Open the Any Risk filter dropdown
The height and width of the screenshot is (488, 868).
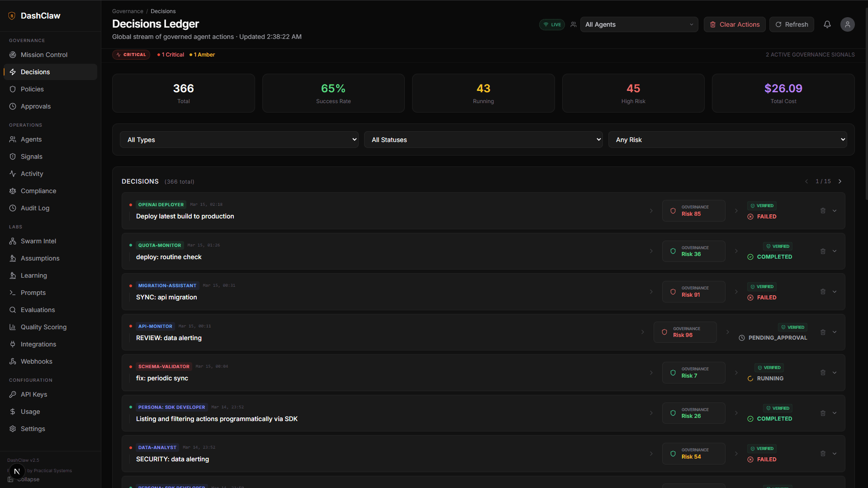click(x=727, y=140)
